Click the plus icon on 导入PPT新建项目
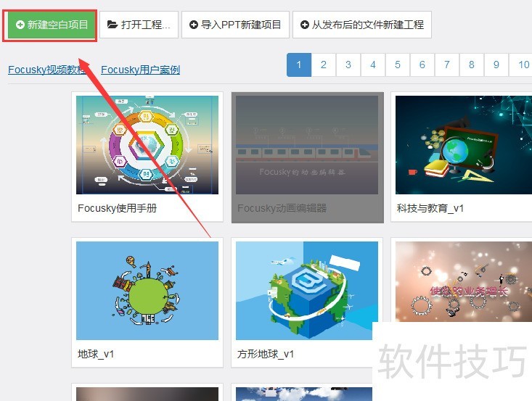Screen dimensions: 532x401 point(194,25)
